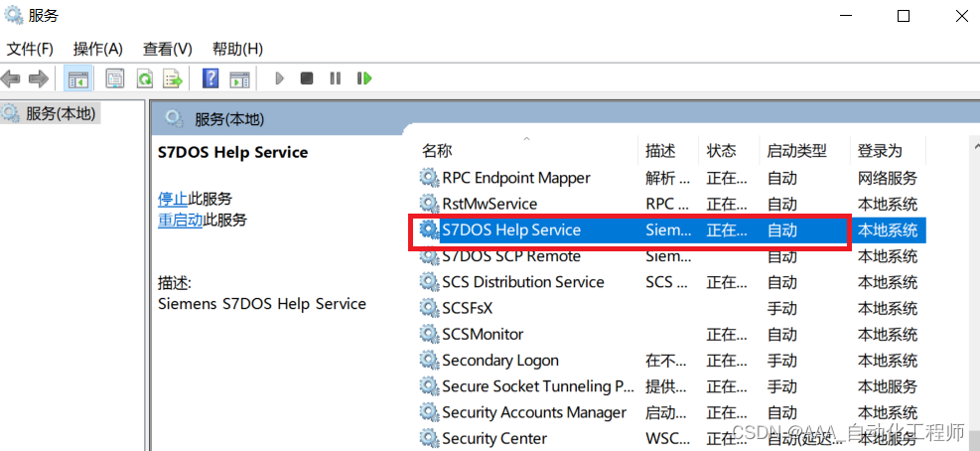Select the S7DOS Help Service row
The width and height of the screenshot is (980, 451).
click(671, 230)
